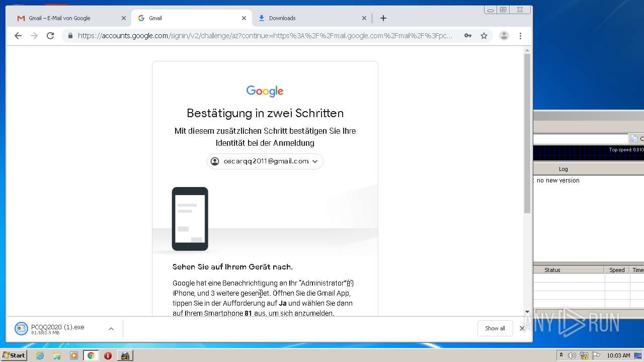Image resolution: width=644 pixels, height=362 pixels.
Task: Click heading 'Bestätigung in zwei Schritten'
Action: pyautogui.click(x=265, y=113)
